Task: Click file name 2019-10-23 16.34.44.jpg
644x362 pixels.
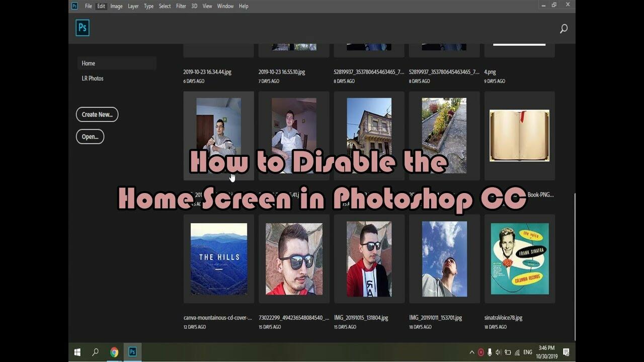Action: (207, 72)
